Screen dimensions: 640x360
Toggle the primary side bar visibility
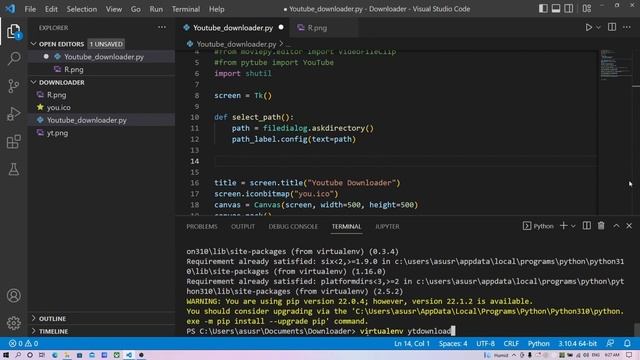tap(543, 9)
